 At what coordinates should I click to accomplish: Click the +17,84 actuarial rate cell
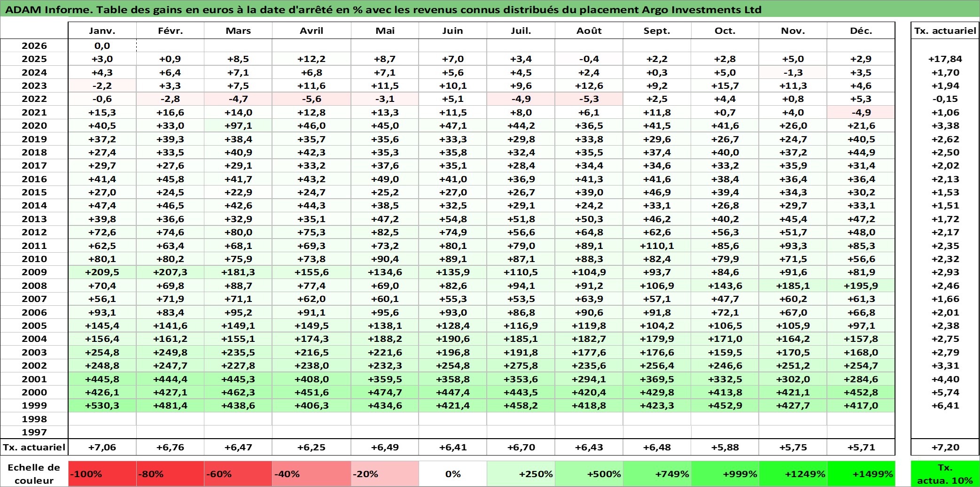(945, 59)
